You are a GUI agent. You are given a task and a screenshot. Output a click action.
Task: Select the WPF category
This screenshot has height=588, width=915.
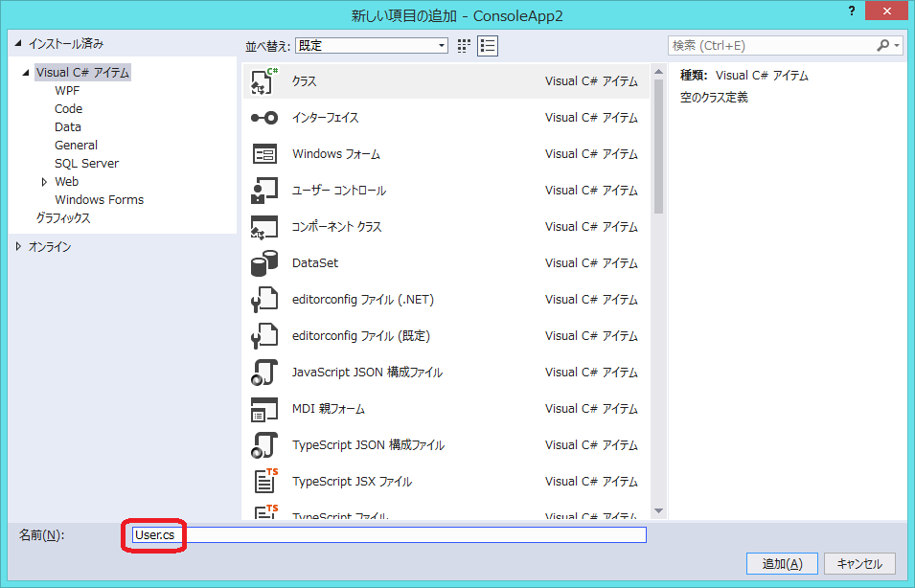click(x=67, y=90)
